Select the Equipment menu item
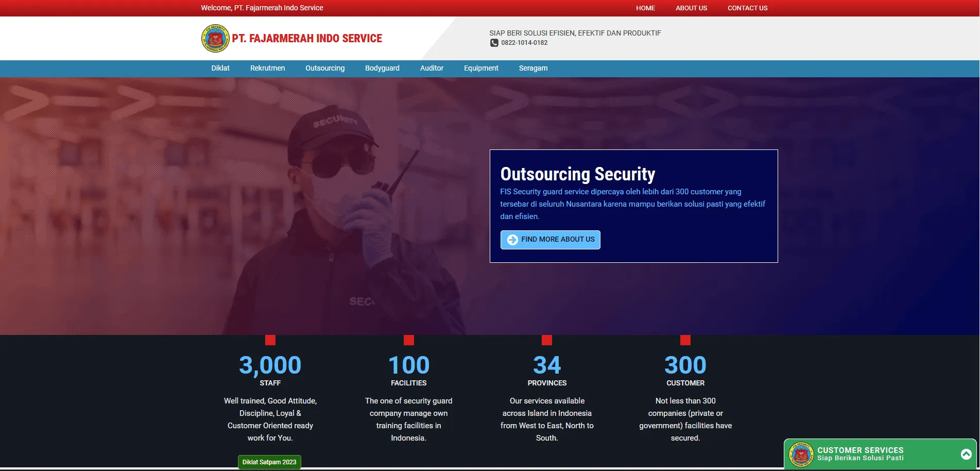Viewport: 980px width, 471px height. (481, 69)
